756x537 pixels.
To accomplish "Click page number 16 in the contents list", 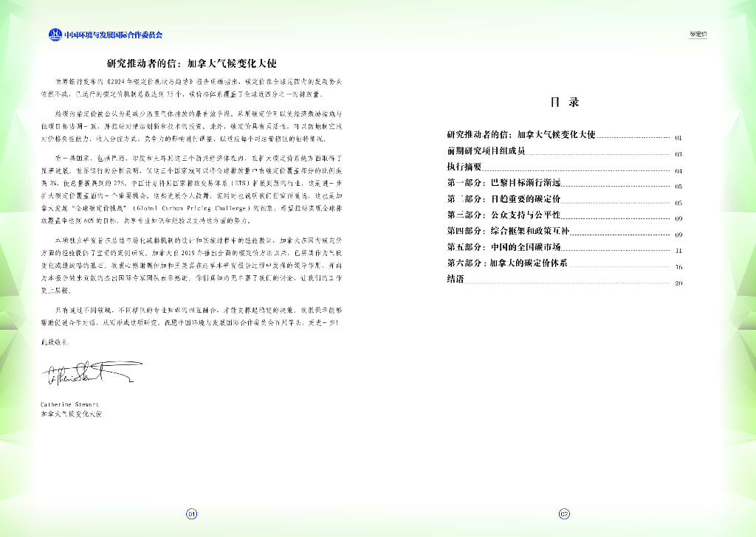I will pyautogui.click(x=678, y=267).
